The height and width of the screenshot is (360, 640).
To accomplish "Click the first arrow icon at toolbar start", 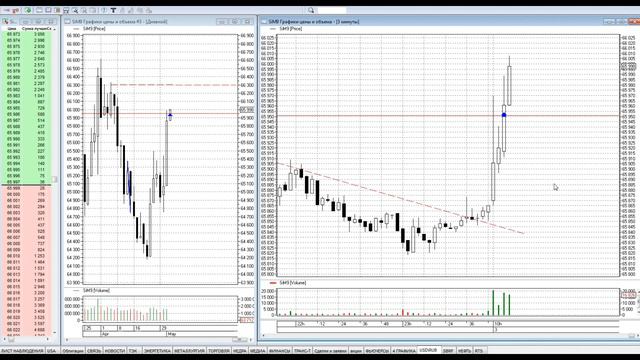I will (x=7, y=10).
